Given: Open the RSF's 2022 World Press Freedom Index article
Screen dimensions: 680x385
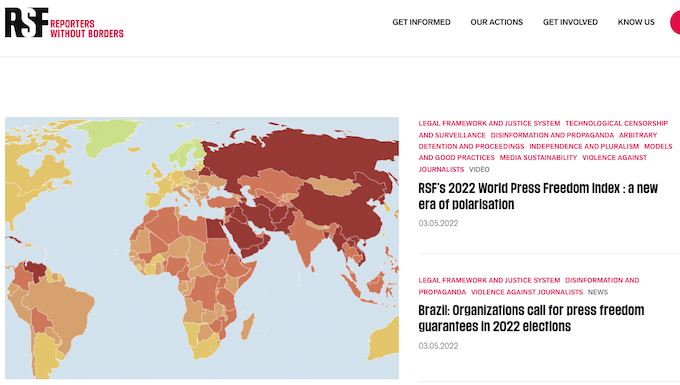Looking at the screenshot, I should click(538, 196).
